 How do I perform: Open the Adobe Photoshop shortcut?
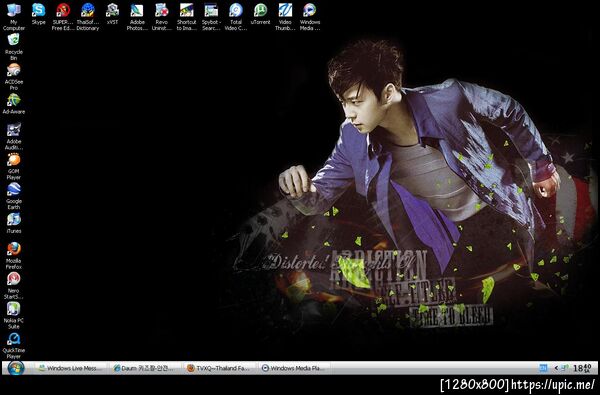pyautogui.click(x=137, y=16)
